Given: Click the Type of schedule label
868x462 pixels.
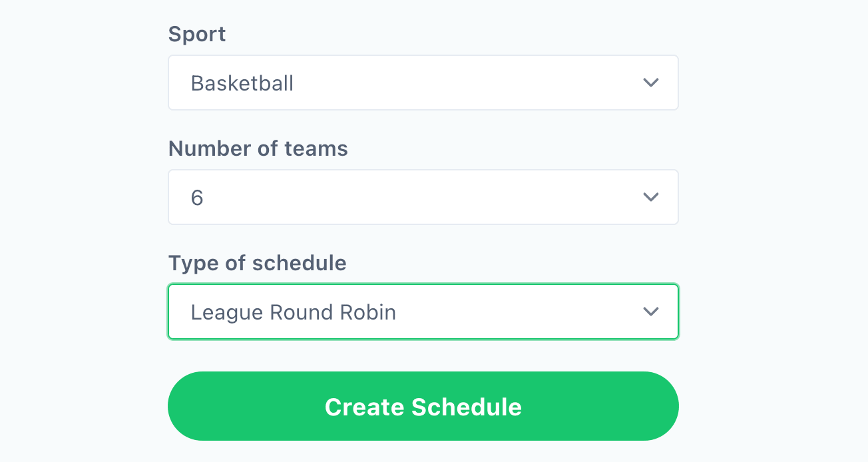Looking at the screenshot, I should pyautogui.click(x=257, y=263).
